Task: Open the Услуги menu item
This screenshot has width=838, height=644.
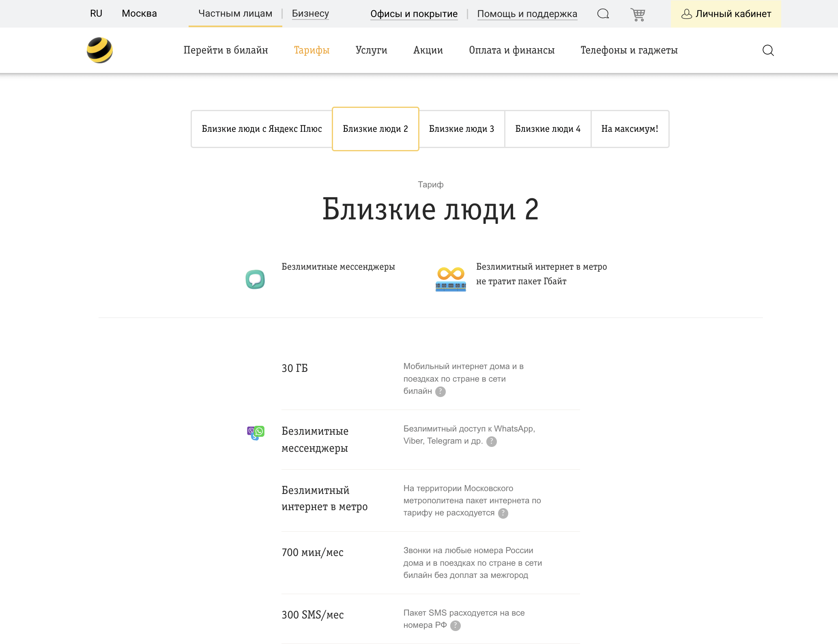Action: click(x=371, y=50)
